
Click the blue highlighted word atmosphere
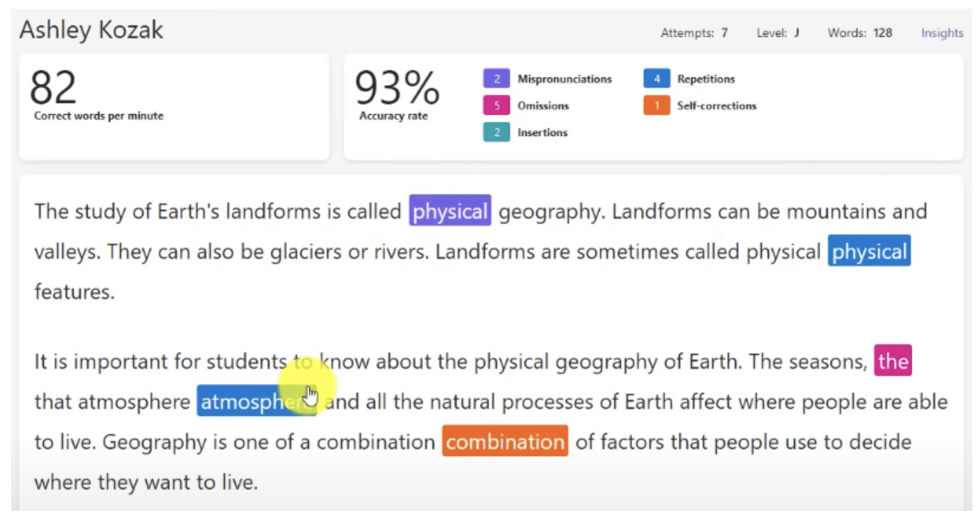tap(246, 401)
